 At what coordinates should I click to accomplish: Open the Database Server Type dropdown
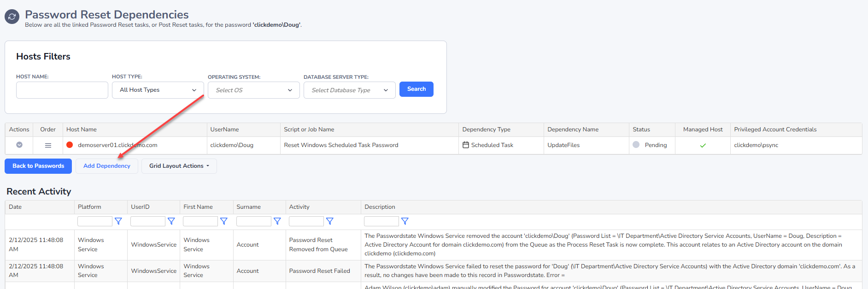[x=350, y=90]
